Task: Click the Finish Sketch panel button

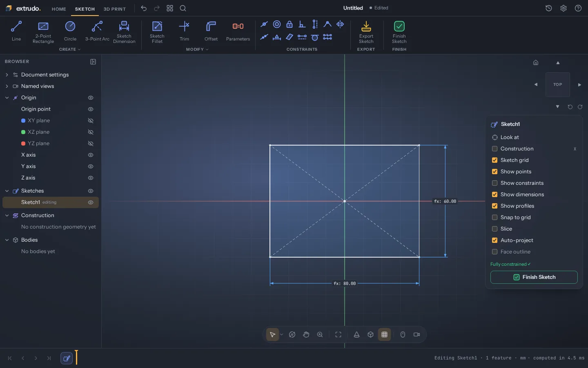Action: point(534,277)
